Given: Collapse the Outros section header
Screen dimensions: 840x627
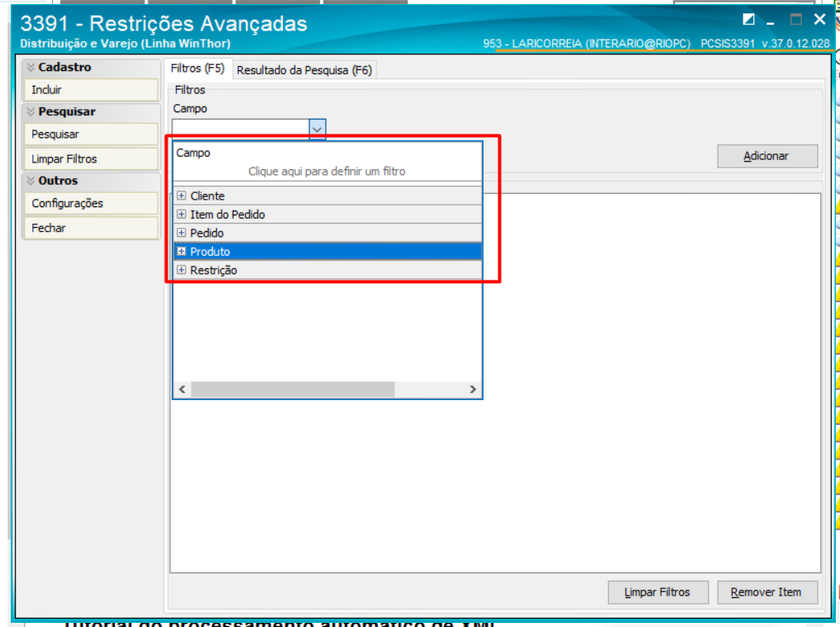Looking at the screenshot, I should point(91,181).
